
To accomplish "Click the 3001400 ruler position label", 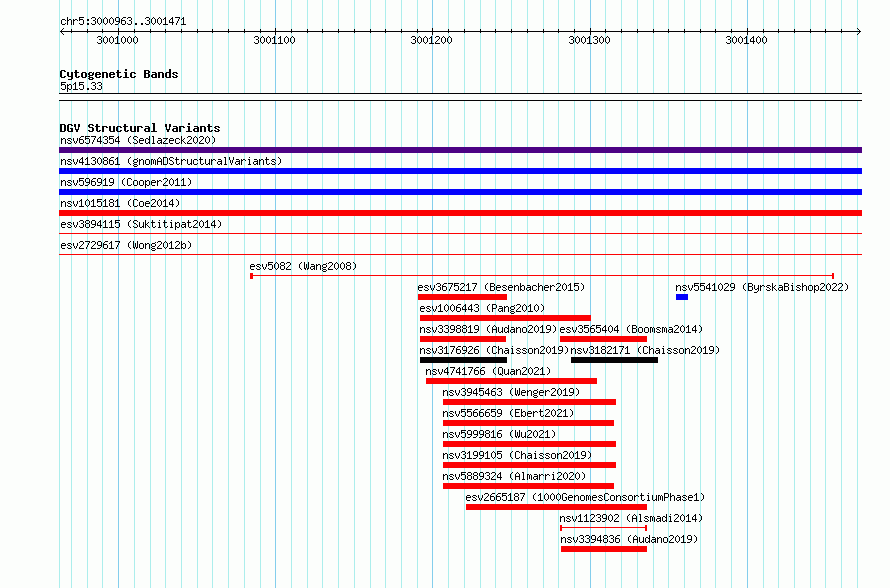I will click(746, 40).
